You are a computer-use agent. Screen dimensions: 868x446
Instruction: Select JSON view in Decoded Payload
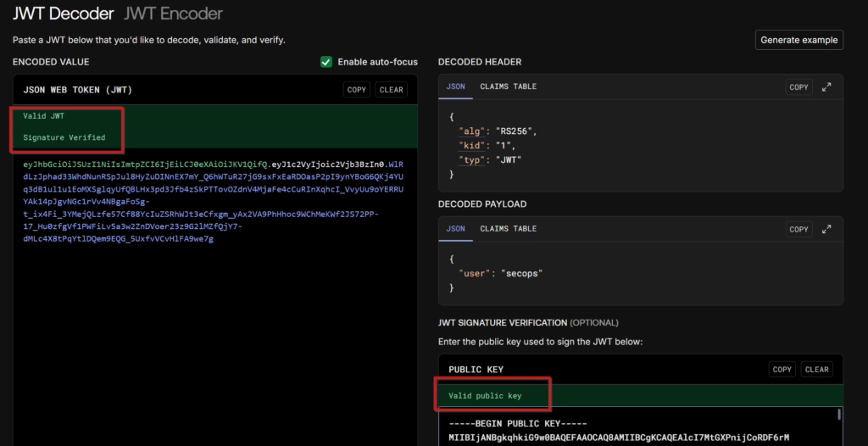pyautogui.click(x=455, y=229)
